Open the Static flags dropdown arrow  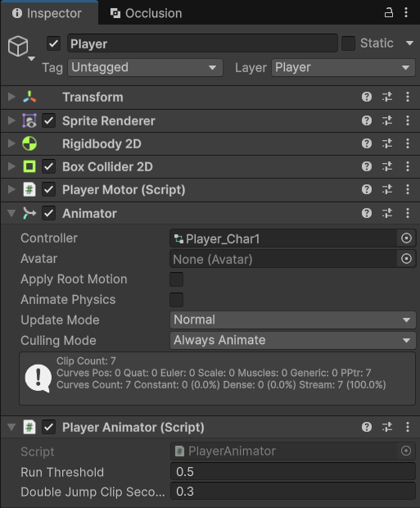pyautogui.click(x=409, y=43)
